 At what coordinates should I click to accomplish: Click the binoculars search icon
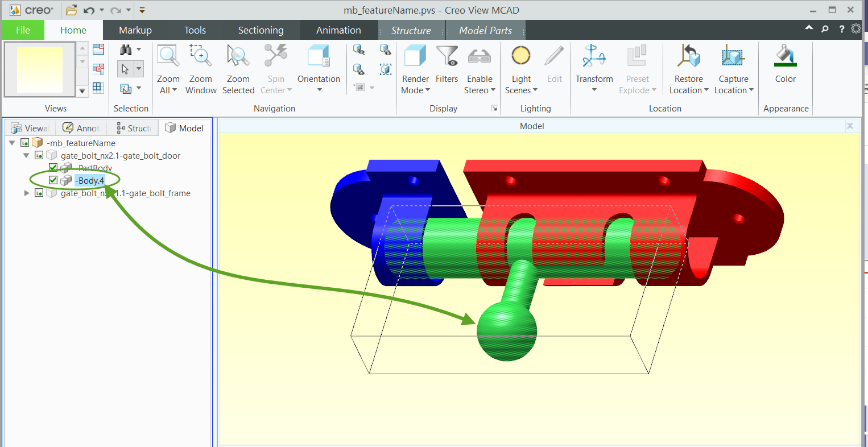(x=126, y=49)
